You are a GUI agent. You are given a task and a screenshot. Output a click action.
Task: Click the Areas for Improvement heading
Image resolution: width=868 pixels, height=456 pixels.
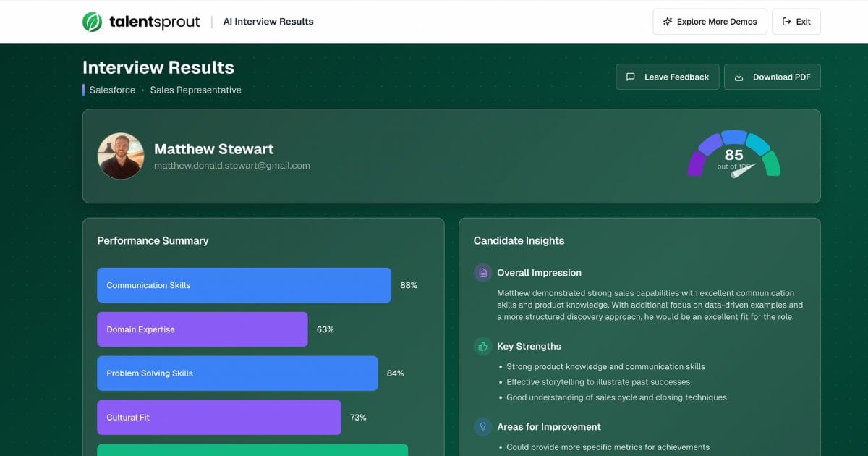(549, 427)
